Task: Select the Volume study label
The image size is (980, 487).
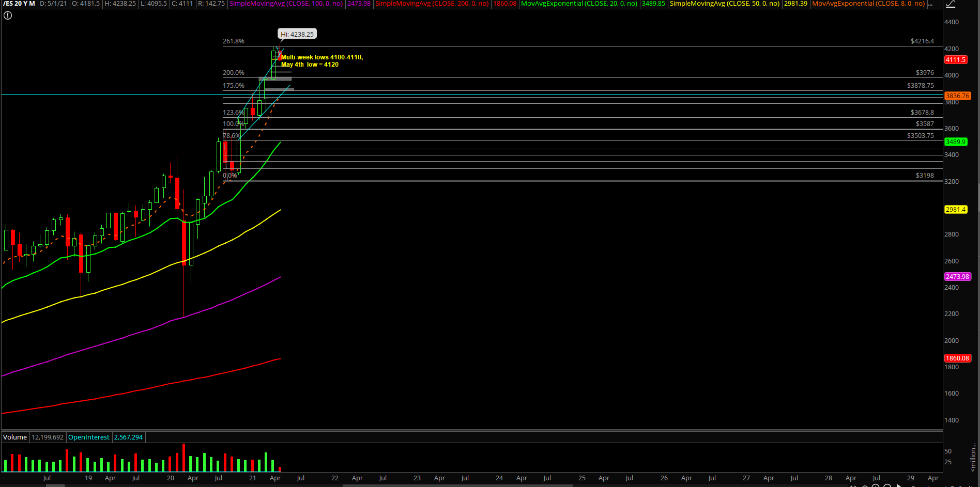Action: 15,437
